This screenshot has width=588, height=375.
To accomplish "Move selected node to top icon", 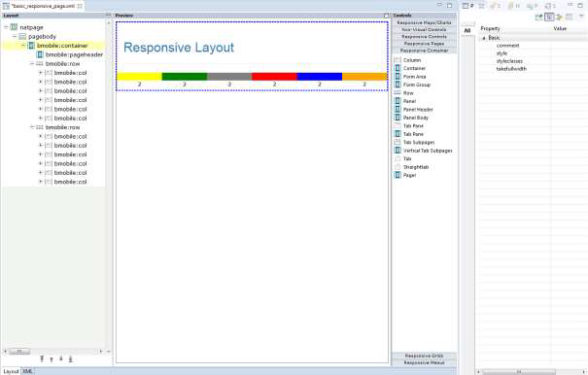I will click(x=42, y=358).
